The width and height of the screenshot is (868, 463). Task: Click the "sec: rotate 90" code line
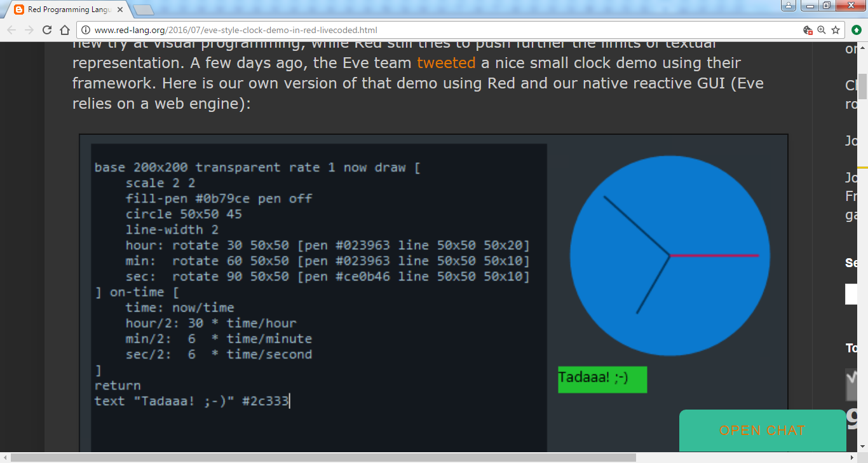click(x=327, y=277)
